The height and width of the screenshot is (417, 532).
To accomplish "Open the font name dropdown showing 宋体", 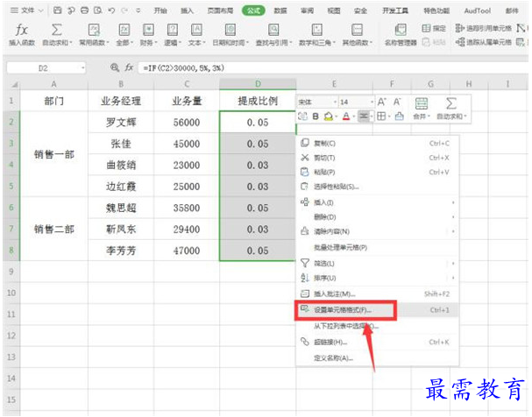I will pyautogui.click(x=335, y=102).
